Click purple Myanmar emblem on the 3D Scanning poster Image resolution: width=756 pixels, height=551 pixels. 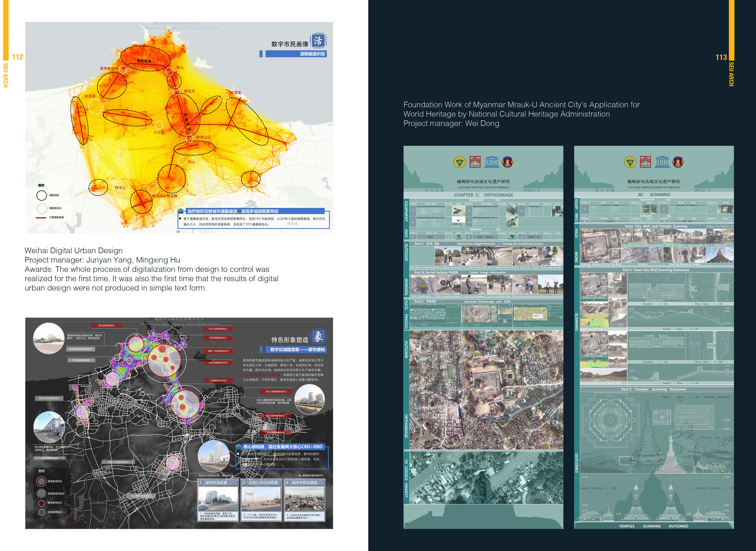tap(678, 162)
